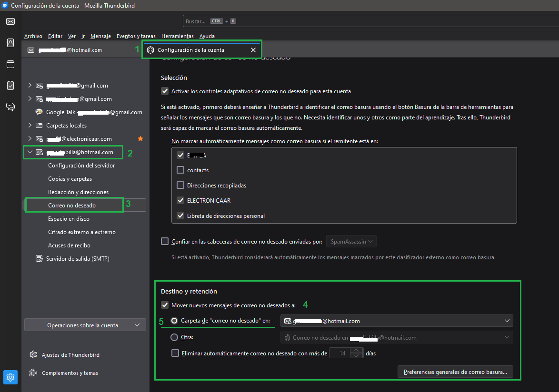
Task: Open the Editar menu
Action: click(55, 36)
